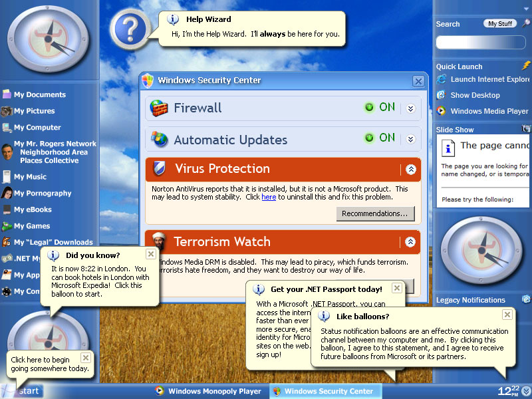Open My Pictures camera icon
The height and width of the screenshot is (399, 532).
tap(7, 111)
